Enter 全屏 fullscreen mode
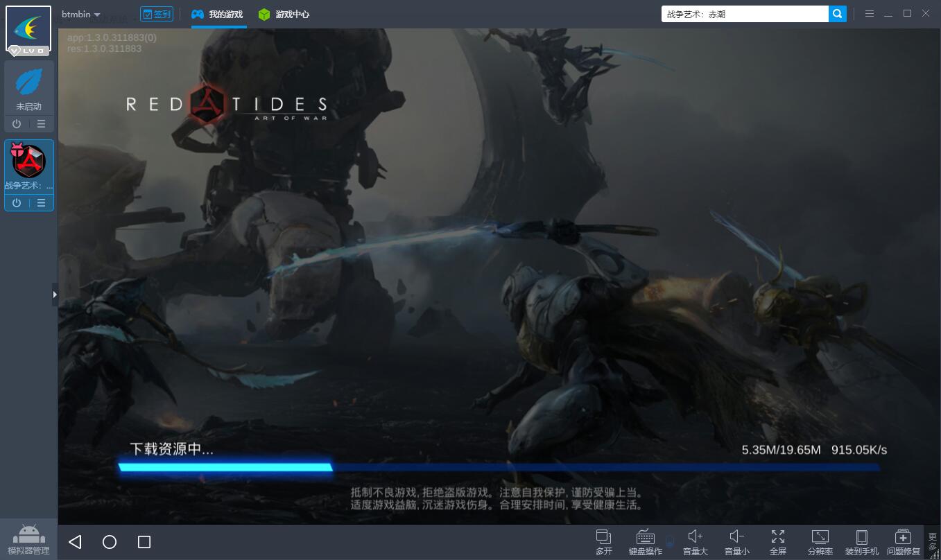 point(778,542)
